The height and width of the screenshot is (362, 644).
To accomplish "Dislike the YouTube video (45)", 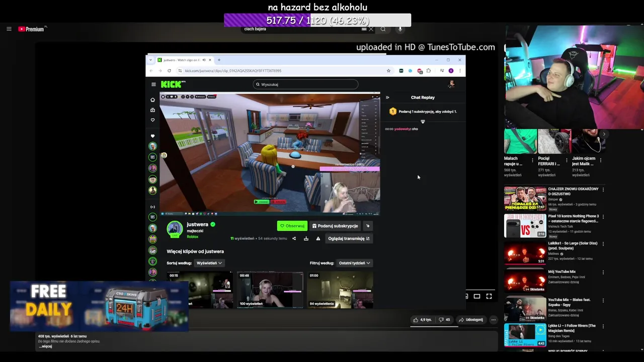I will (444, 320).
